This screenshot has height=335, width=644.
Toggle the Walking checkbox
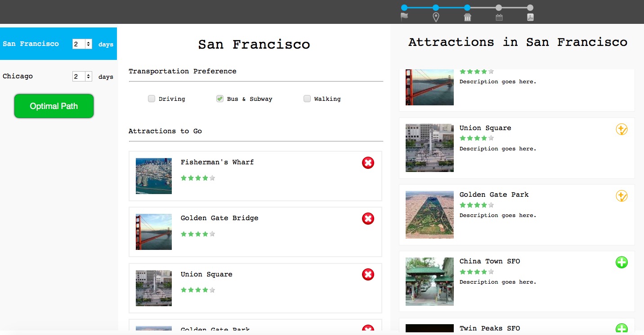pyautogui.click(x=307, y=99)
